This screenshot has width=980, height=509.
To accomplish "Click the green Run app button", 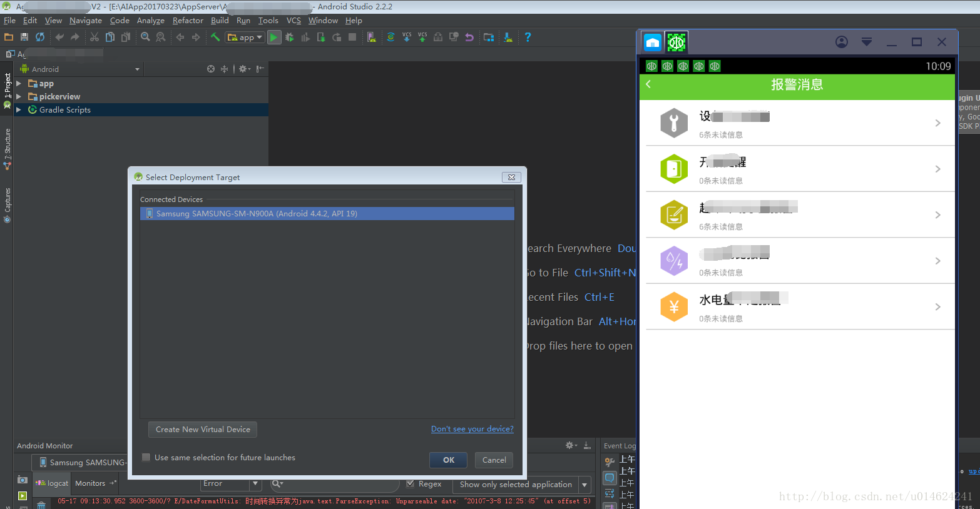I will coord(273,38).
